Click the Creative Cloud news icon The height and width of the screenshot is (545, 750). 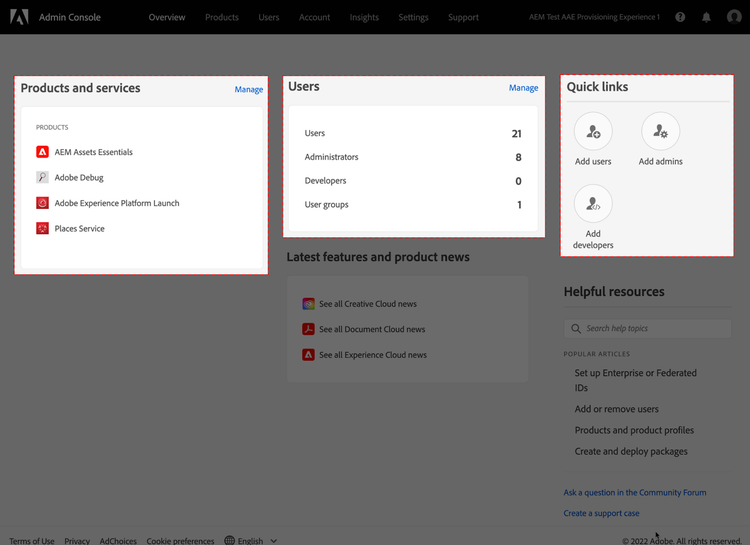click(x=309, y=304)
